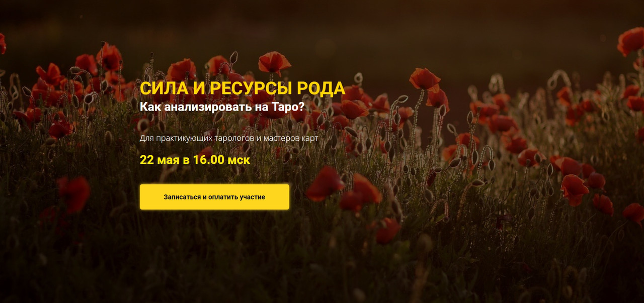This screenshot has width=644, height=303.
Task: Click the word "Для" starting the description
Action: pos(146,138)
